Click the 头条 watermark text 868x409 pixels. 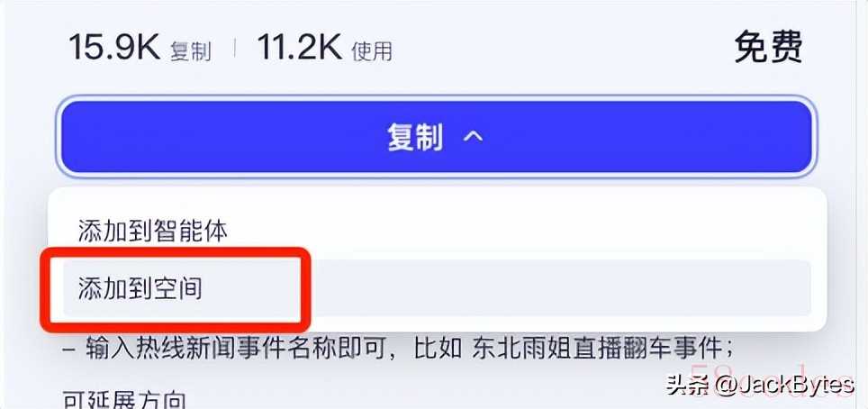690,385
